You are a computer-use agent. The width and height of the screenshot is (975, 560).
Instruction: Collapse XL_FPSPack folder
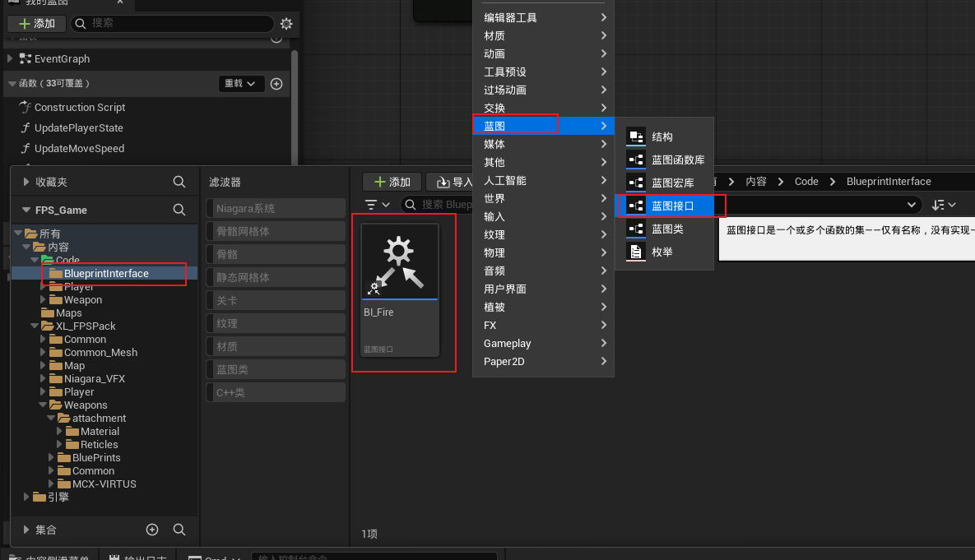(35, 326)
